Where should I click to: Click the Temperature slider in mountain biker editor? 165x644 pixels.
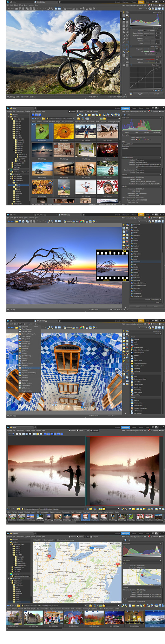tap(149, 49)
